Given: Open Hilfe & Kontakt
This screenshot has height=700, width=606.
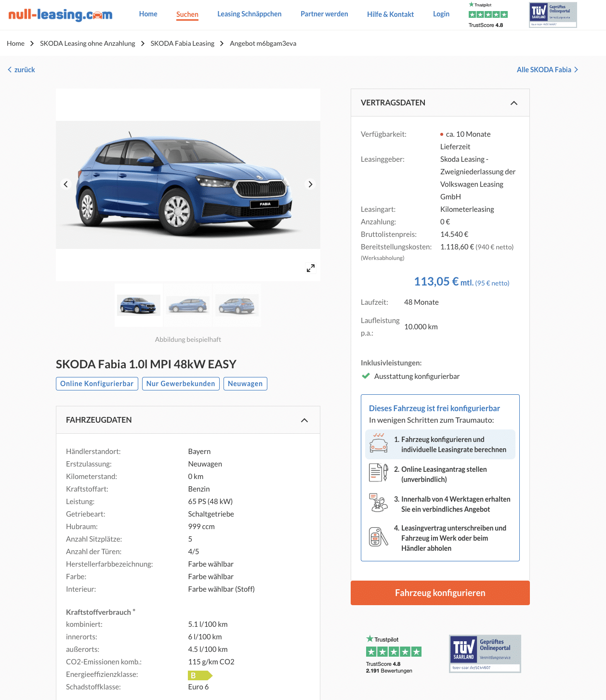Looking at the screenshot, I should point(391,14).
